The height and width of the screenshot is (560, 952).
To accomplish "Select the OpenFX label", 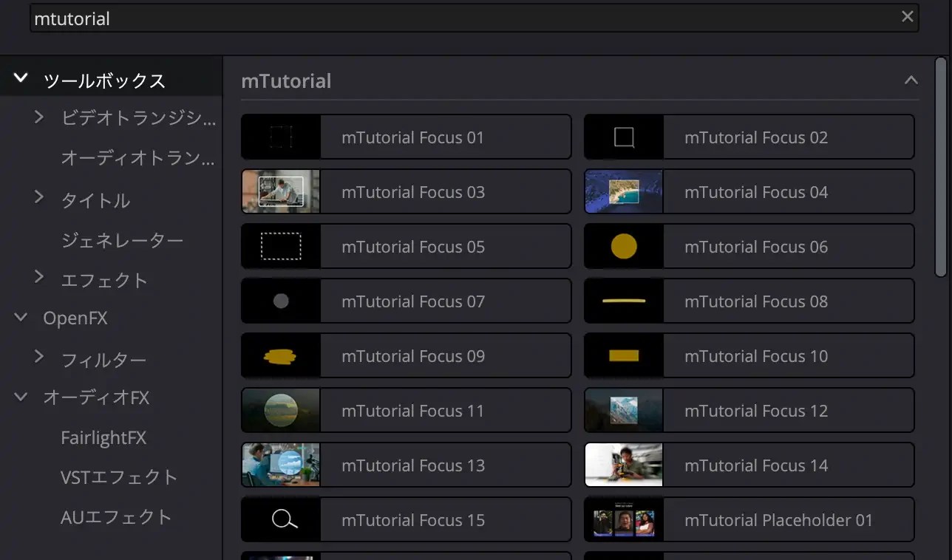I will point(75,318).
